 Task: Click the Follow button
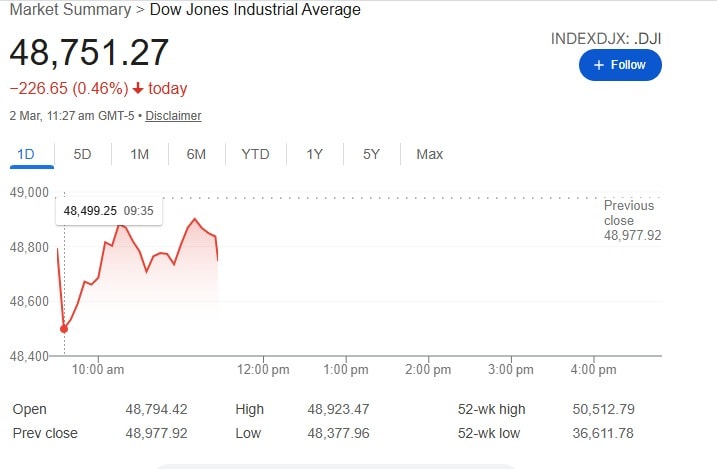[620, 65]
